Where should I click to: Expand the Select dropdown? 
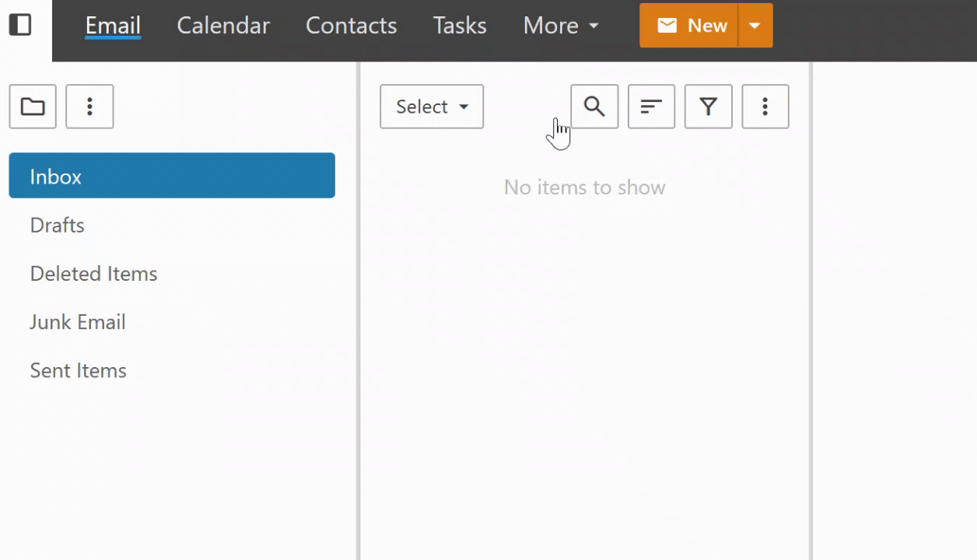point(432,107)
